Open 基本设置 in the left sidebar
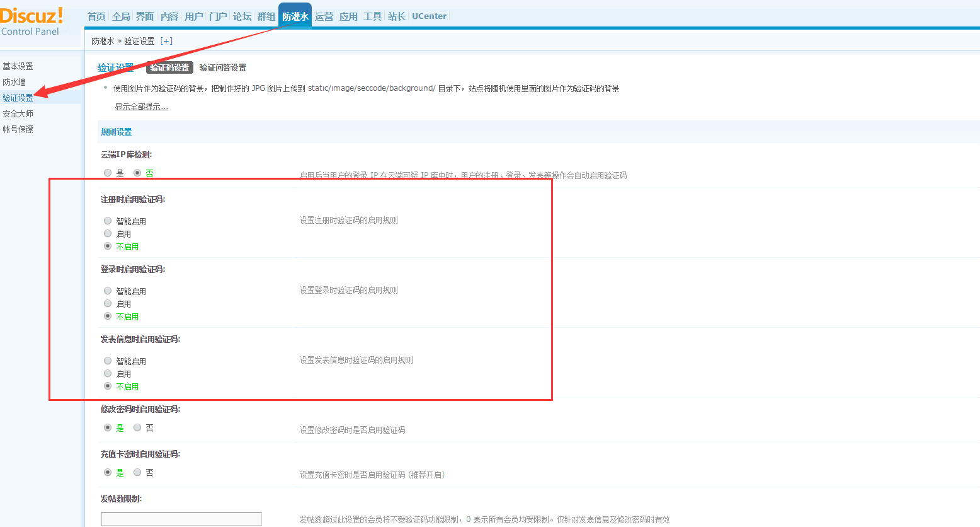The width and height of the screenshot is (980, 527). (x=18, y=66)
